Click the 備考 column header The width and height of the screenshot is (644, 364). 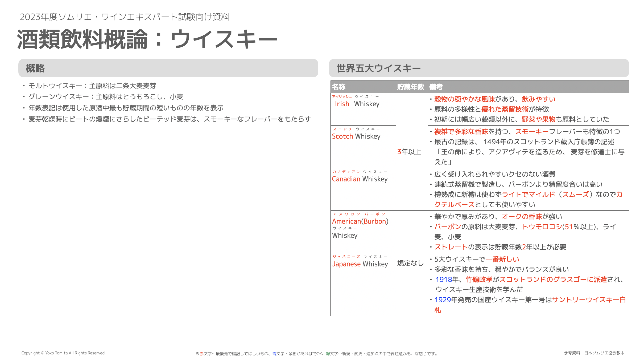point(528,87)
